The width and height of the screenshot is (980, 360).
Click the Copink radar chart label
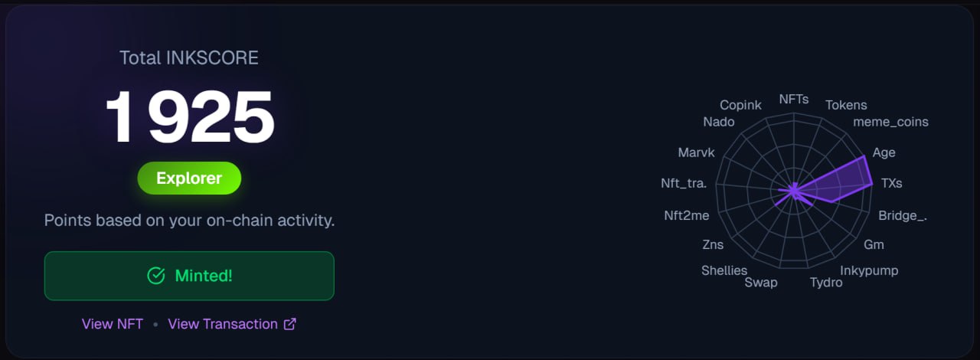tap(740, 105)
